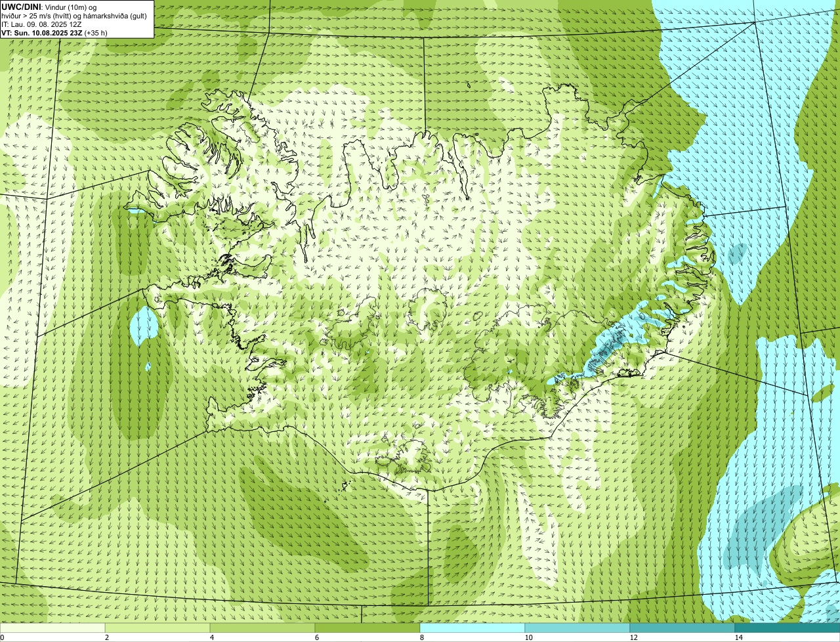Click the "8" tick label on the legend

(x=421, y=637)
